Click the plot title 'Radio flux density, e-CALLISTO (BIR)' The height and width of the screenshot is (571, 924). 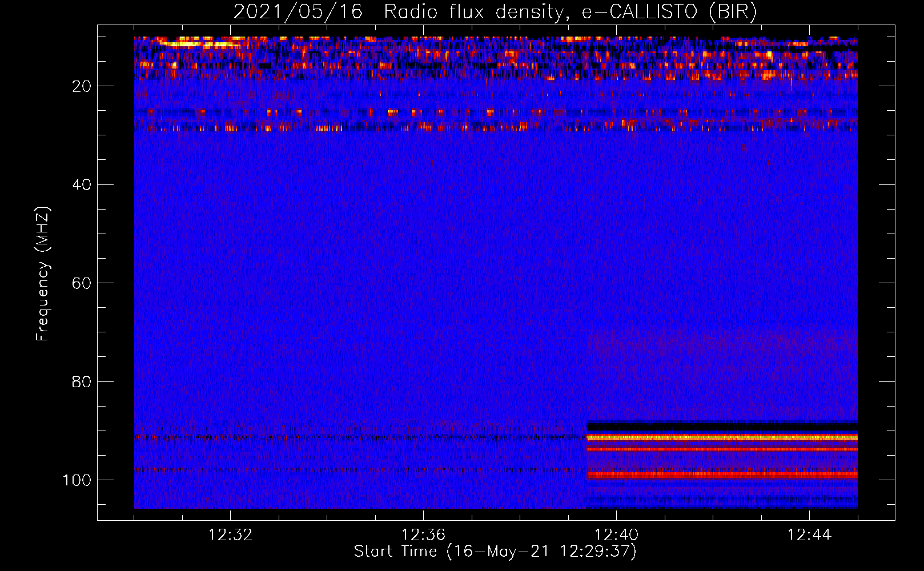click(x=570, y=12)
